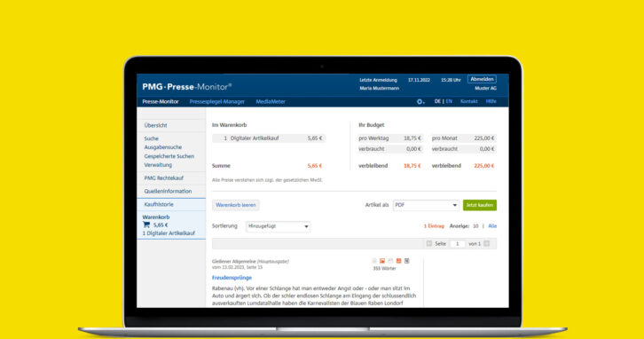Click the next page arrow after von 1
This screenshot has height=339, width=644.
coord(487,244)
